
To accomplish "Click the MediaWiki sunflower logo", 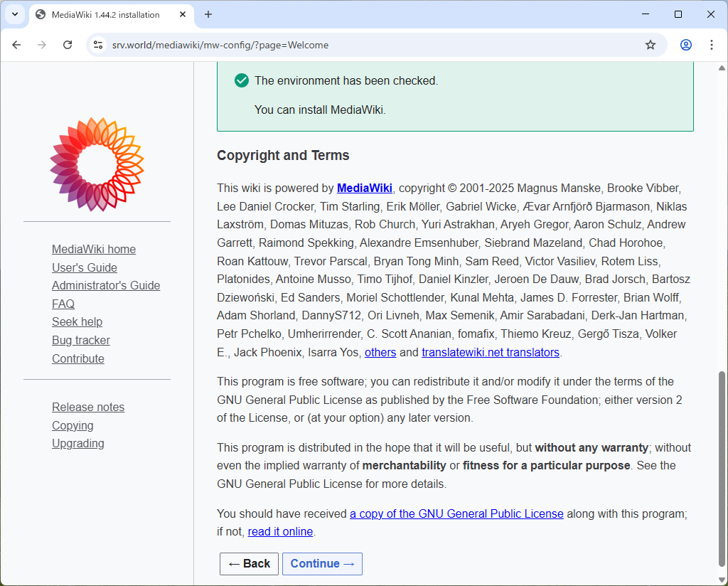I will (x=97, y=164).
